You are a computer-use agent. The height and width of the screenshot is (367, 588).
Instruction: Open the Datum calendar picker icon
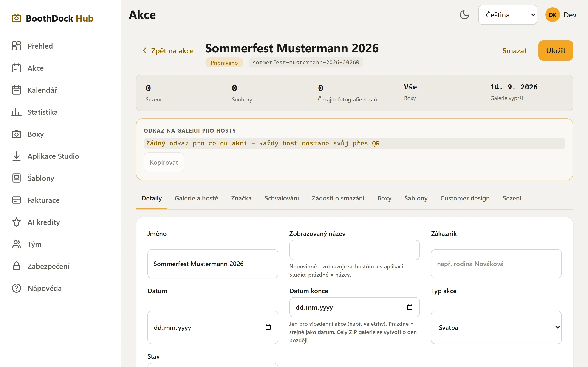268,327
